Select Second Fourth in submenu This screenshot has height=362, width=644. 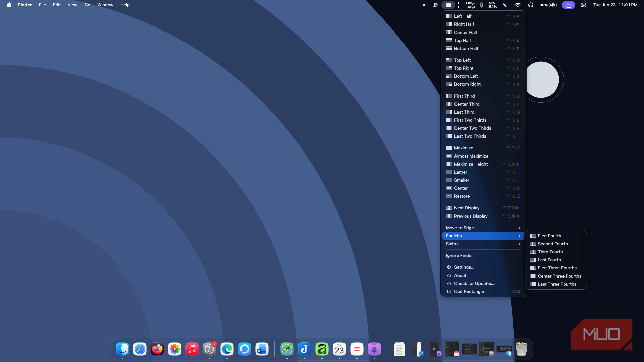point(556,244)
